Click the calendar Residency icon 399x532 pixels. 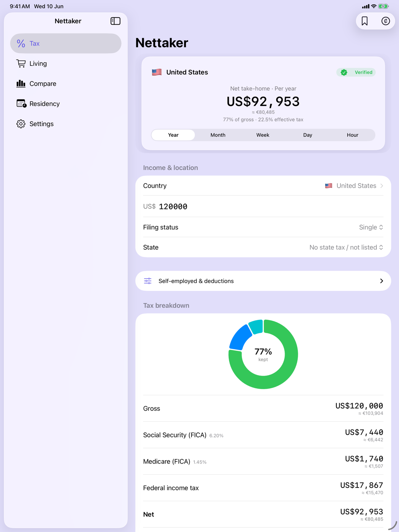click(21, 103)
